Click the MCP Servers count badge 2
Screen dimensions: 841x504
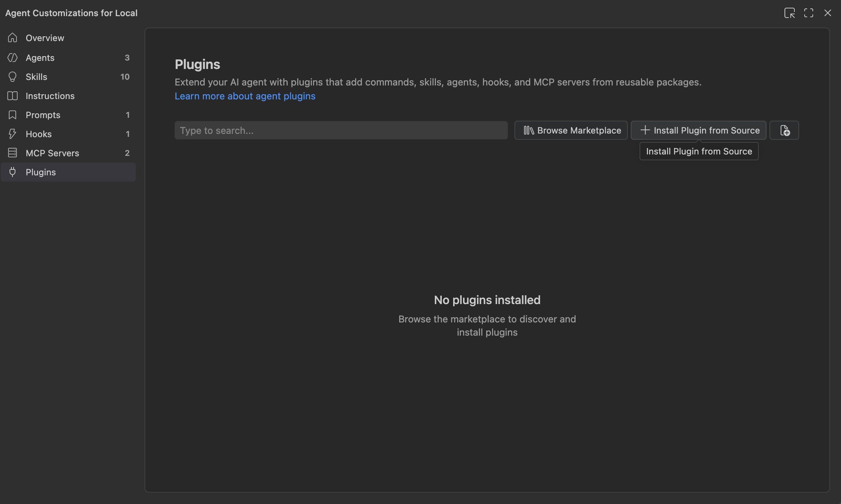[x=127, y=153]
